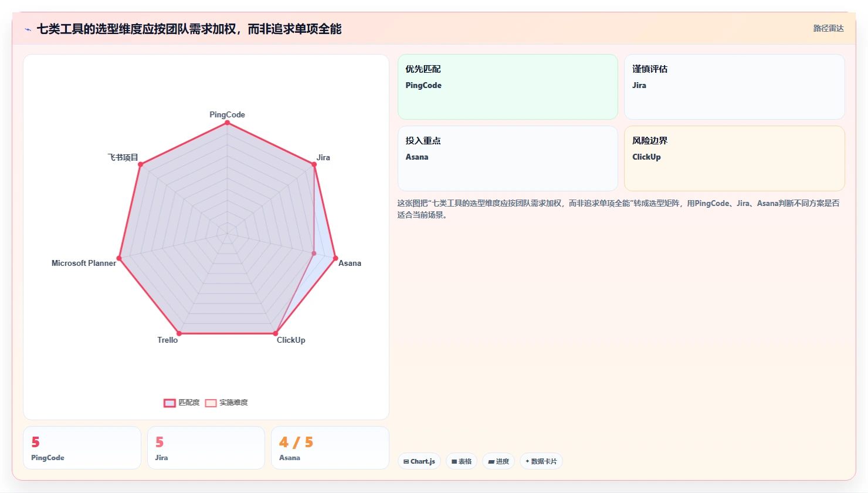
Task: Toggle the 匹配度 legend entry
Action: [182, 403]
